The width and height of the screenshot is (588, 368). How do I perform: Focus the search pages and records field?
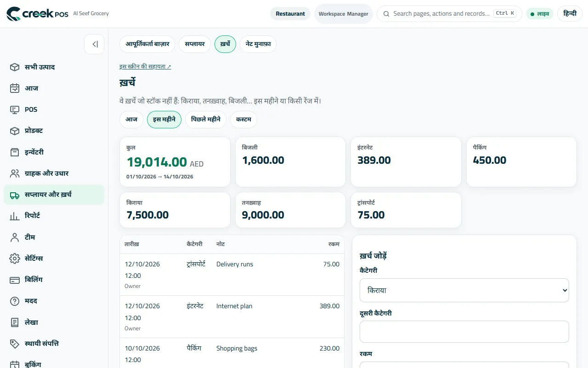[x=449, y=14]
